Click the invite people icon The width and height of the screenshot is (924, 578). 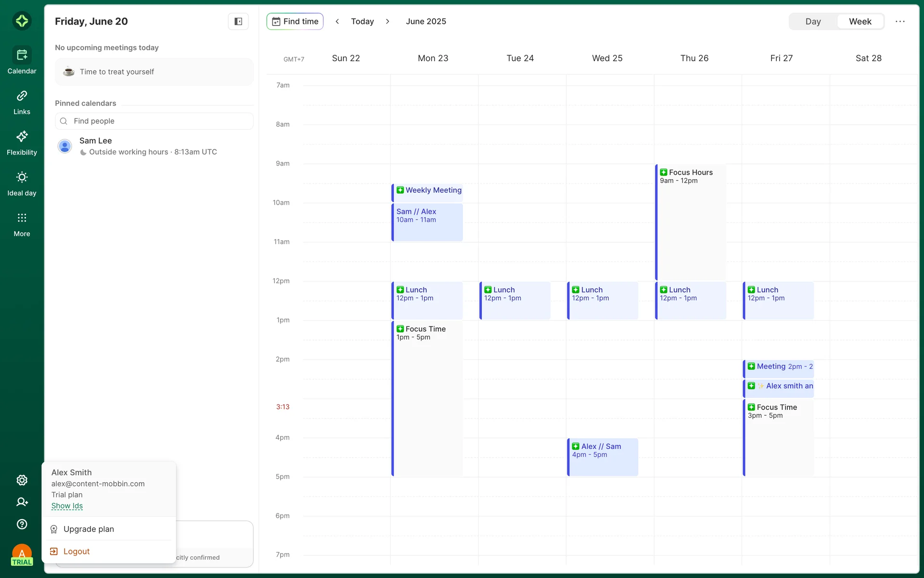(22, 502)
